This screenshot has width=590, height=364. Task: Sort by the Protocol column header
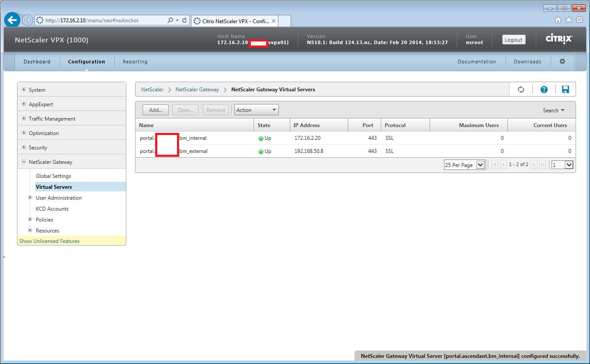click(x=405, y=125)
